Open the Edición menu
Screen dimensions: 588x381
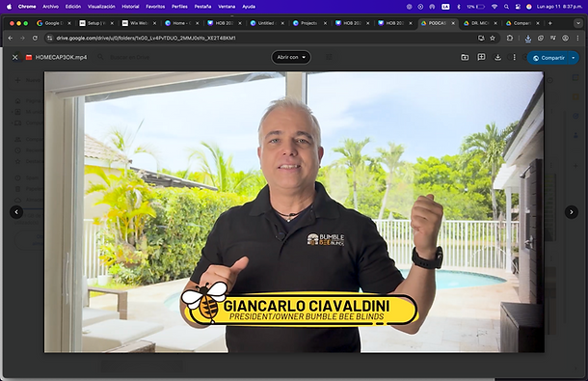click(73, 7)
